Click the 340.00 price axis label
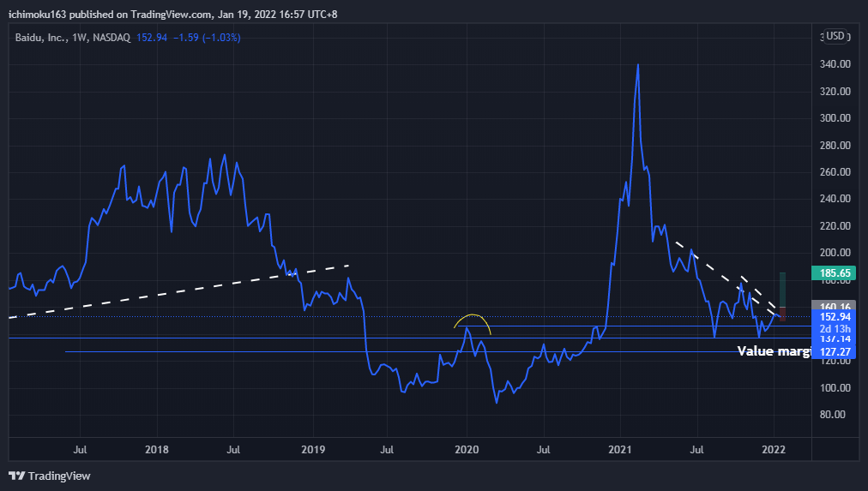Screen dimensions: 868x491 pyautogui.click(x=835, y=64)
